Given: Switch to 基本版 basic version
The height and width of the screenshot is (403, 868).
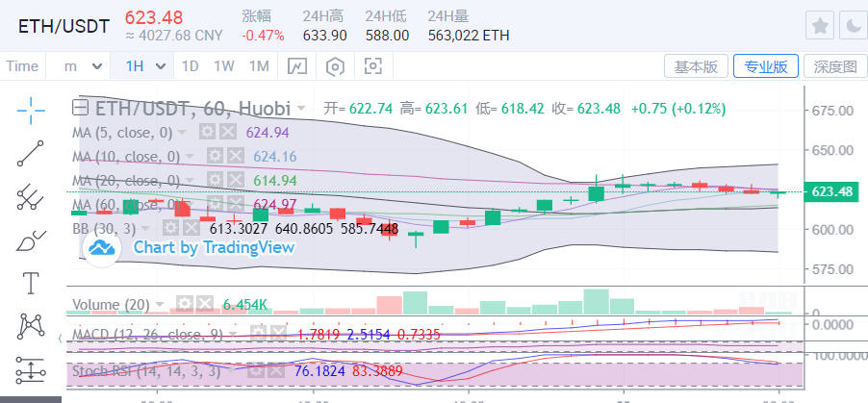Looking at the screenshot, I should pyautogui.click(x=696, y=66).
